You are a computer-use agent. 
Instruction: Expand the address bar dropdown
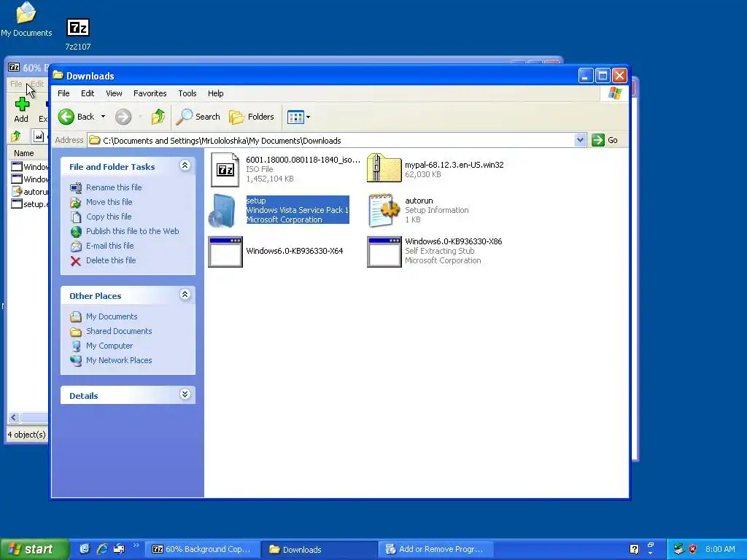pyautogui.click(x=580, y=140)
